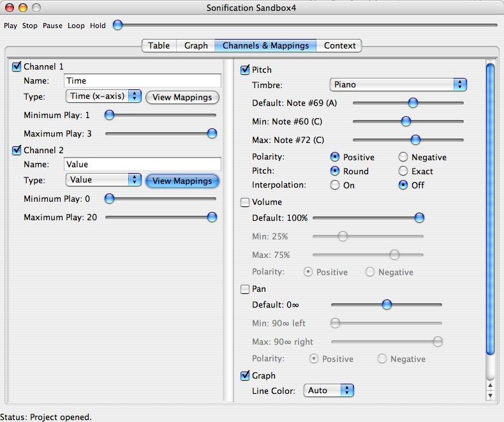The width and height of the screenshot is (504, 422).
Task: Click the Stop control
Action: tap(29, 26)
